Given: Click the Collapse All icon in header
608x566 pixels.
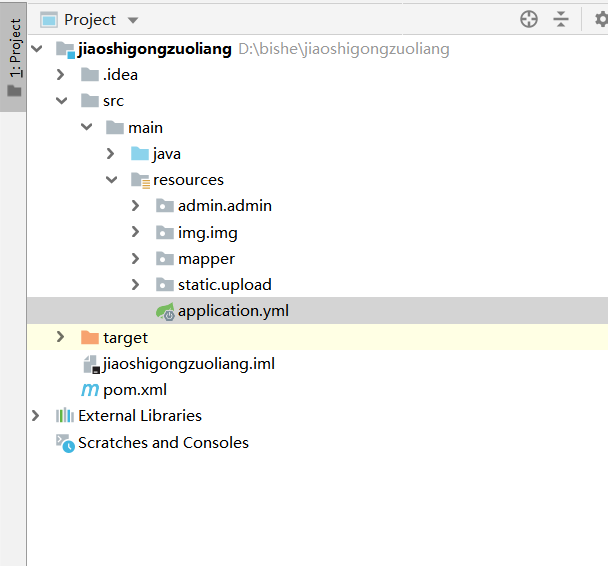Looking at the screenshot, I should click(x=561, y=19).
